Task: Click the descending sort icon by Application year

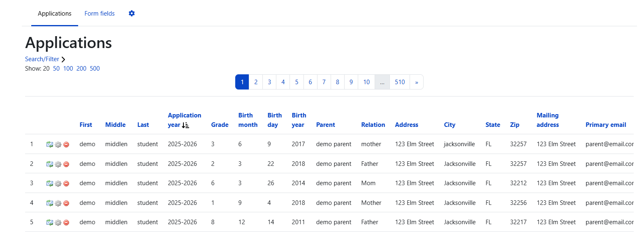Action: point(185,125)
